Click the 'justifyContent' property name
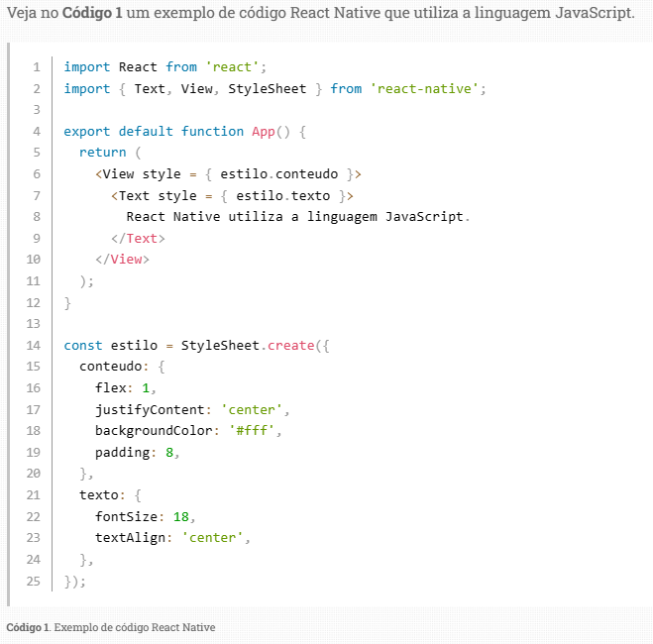Screen dimensions: 653x644 tap(149, 409)
